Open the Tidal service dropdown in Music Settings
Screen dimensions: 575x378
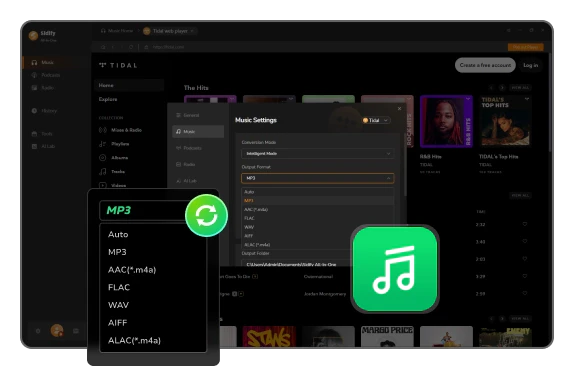pyautogui.click(x=376, y=120)
